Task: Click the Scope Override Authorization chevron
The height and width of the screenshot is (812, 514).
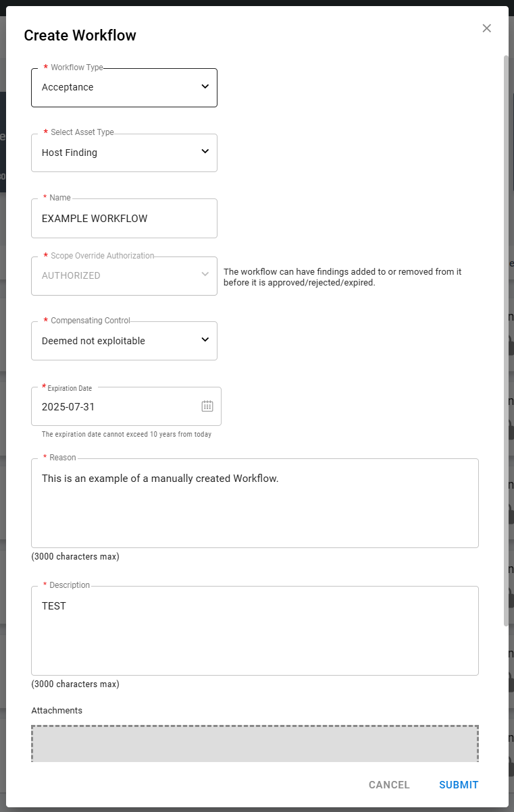Action: 205,275
